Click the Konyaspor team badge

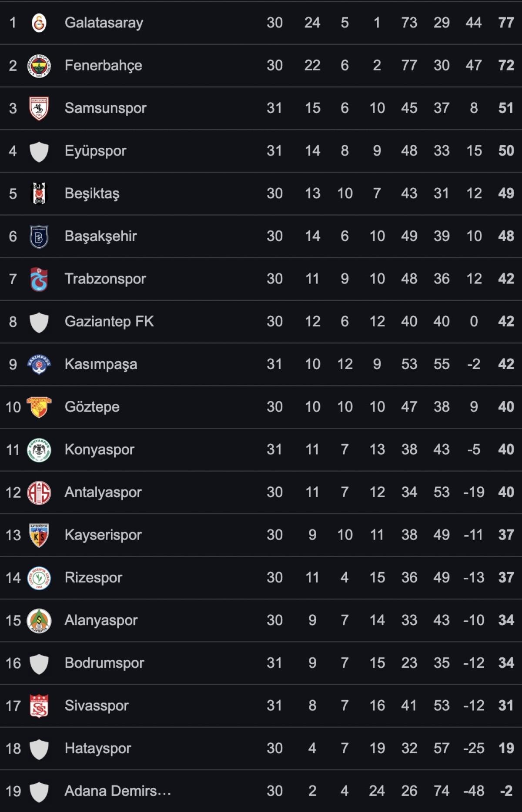tap(39, 449)
